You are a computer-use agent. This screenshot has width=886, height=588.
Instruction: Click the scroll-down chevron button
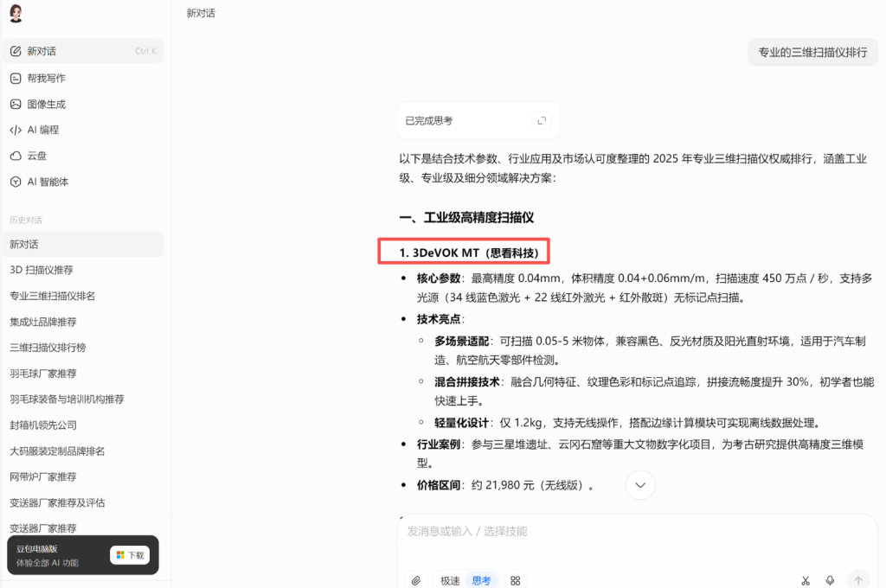[x=639, y=485]
